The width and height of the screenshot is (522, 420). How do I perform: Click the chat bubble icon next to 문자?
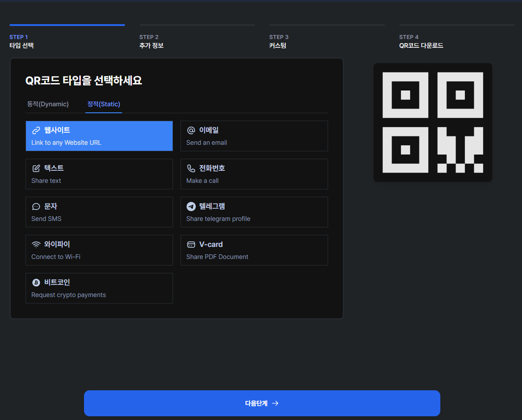36,207
